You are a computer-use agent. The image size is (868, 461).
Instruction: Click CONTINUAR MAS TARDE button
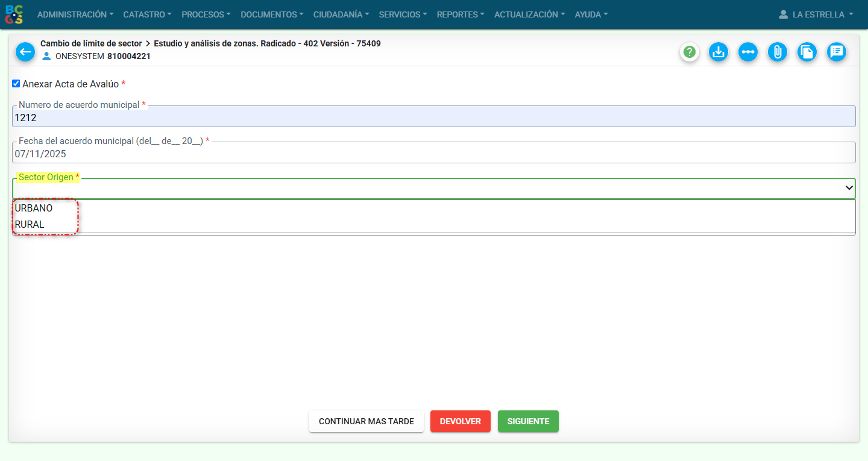pos(366,421)
